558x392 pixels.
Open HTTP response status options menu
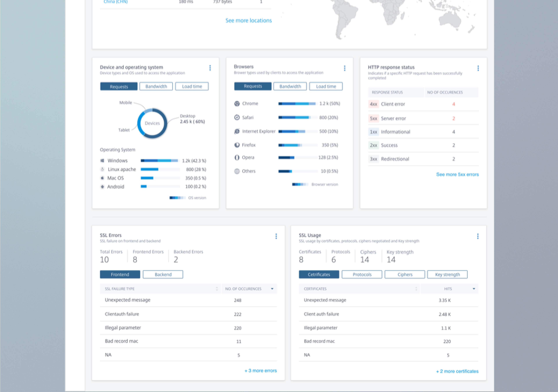click(x=478, y=68)
